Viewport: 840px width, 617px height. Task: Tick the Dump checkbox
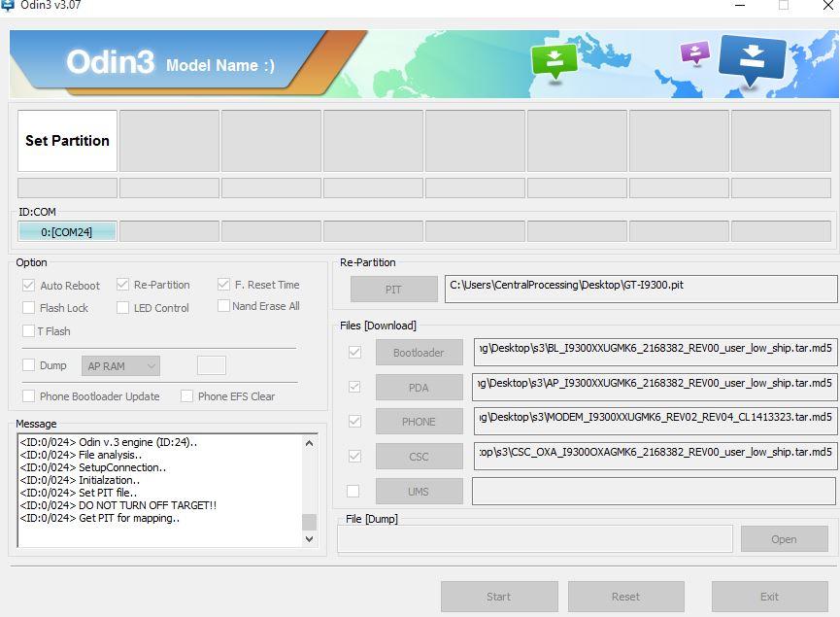point(28,365)
